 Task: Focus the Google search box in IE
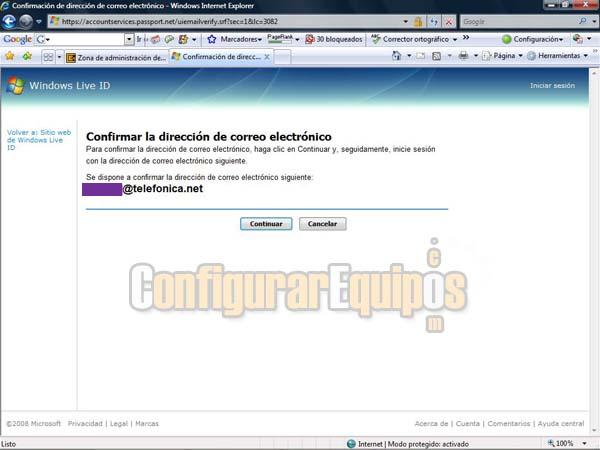tap(518, 22)
